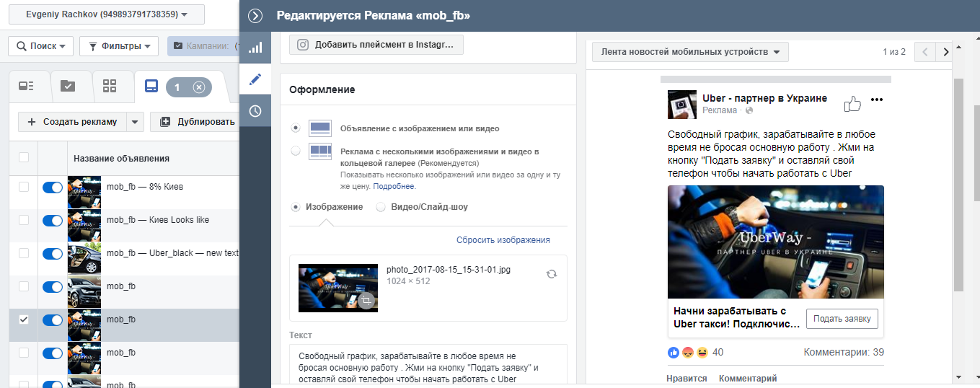Click the 'Создать рекламу' button
The height and width of the screenshot is (388, 980).
point(72,122)
